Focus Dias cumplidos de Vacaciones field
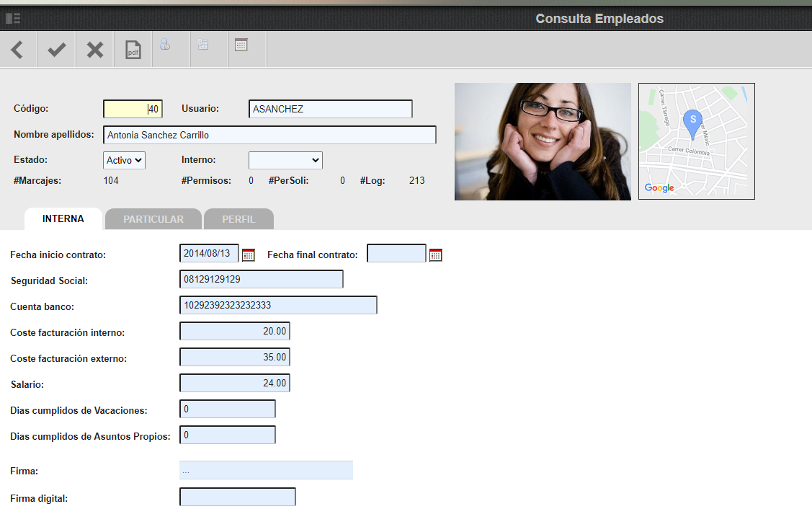812x527 pixels. 228,409
